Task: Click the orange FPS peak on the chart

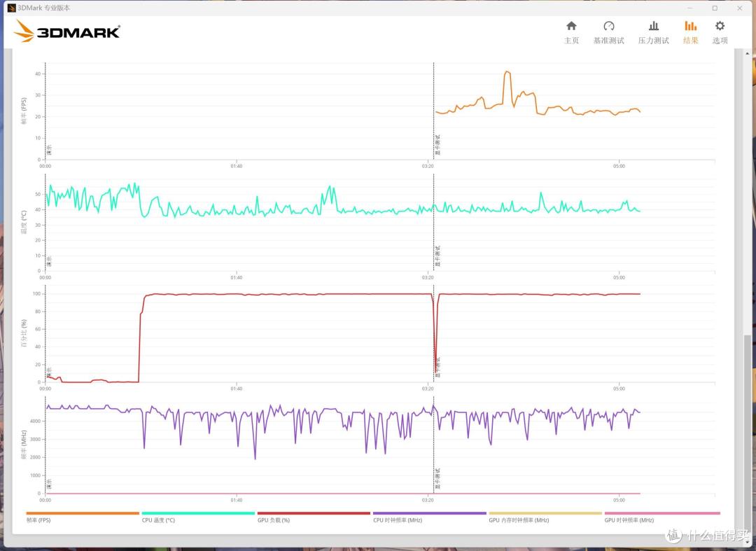Action: [507, 72]
